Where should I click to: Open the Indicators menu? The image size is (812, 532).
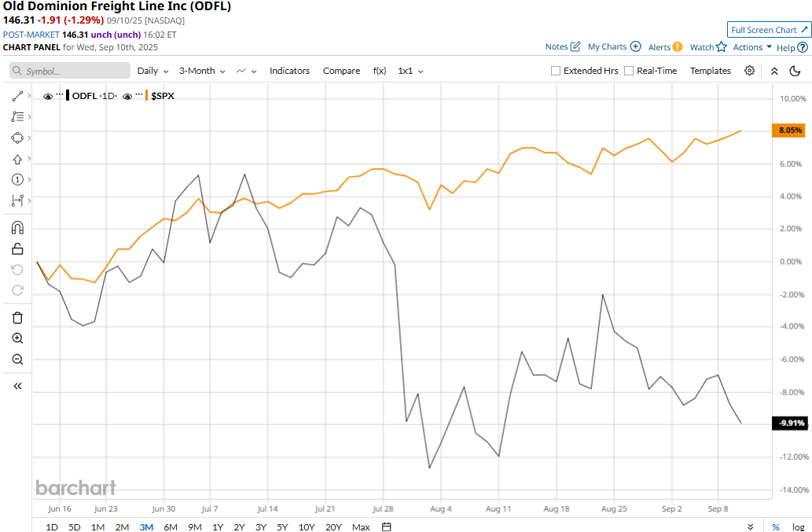289,71
